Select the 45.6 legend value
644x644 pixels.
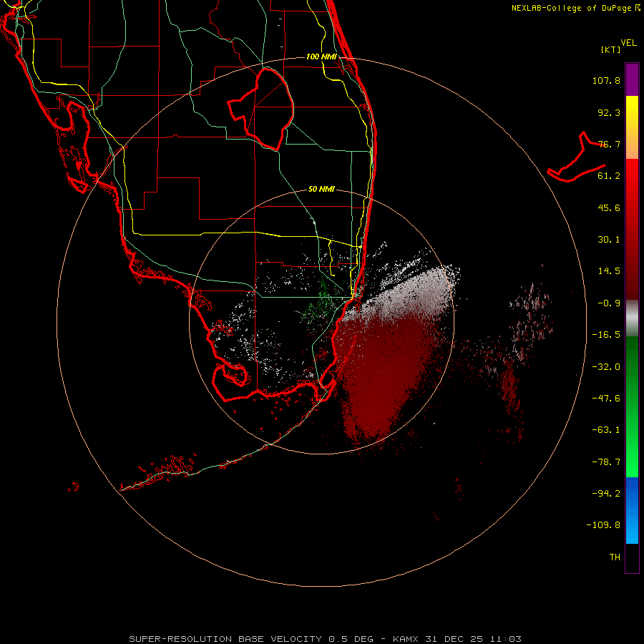click(x=609, y=208)
